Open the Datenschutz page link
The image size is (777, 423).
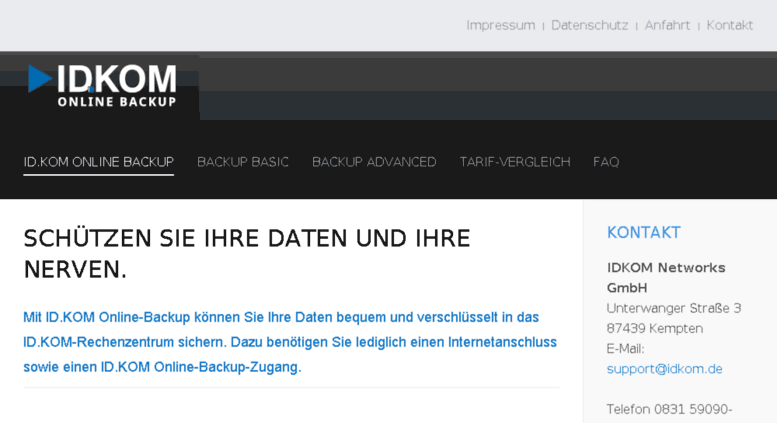590,25
